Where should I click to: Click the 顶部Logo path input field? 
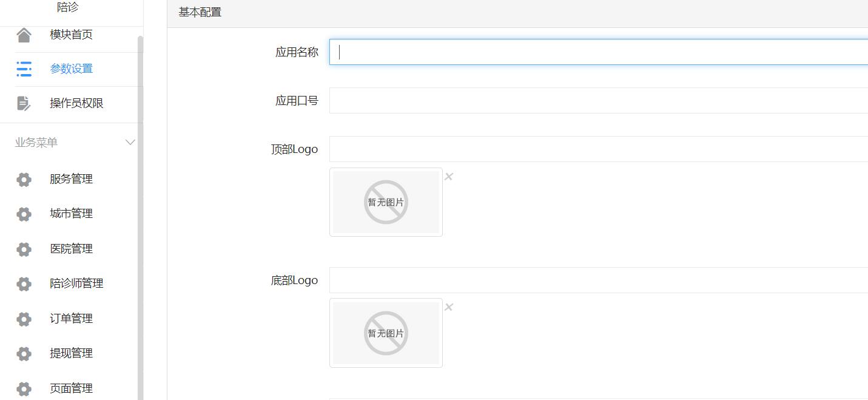[598, 149]
